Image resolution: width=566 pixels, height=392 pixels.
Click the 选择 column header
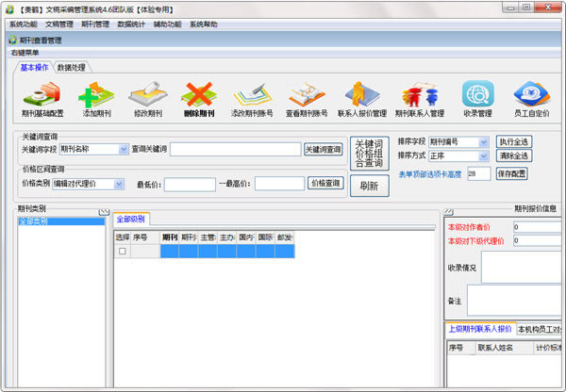click(x=123, y=237)
